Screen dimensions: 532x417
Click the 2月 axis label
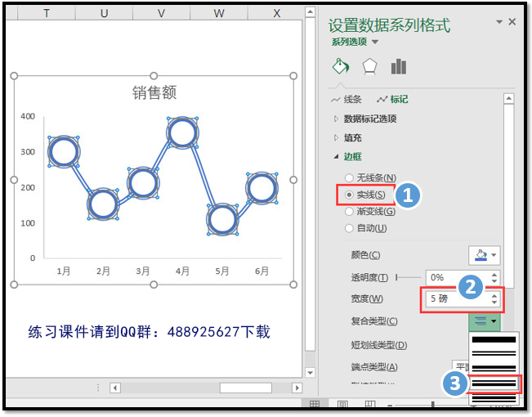click(103, 271)
